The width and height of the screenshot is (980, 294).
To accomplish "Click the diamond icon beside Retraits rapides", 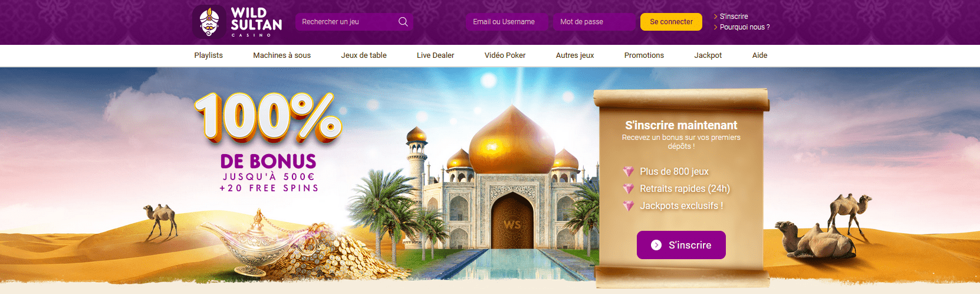I will tap(629, 188).
